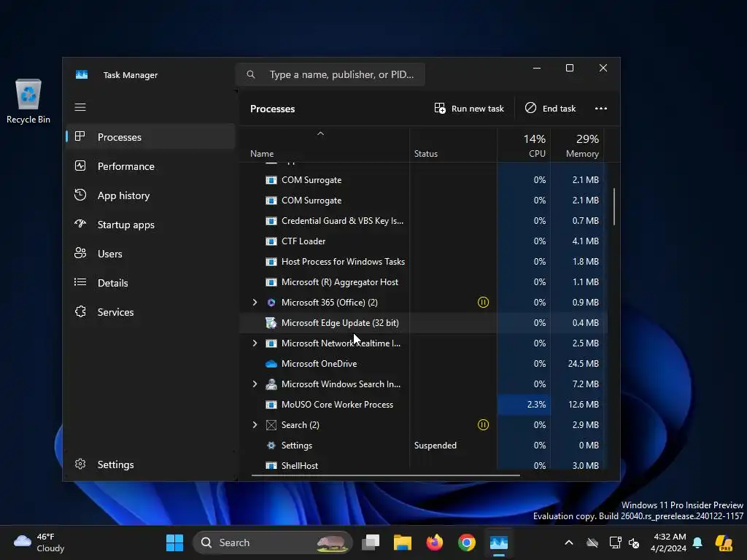Image resolution: width=747 pixels, height=560 pixels.
Task: Click the network icon in system tray
Action: [615, 542]
